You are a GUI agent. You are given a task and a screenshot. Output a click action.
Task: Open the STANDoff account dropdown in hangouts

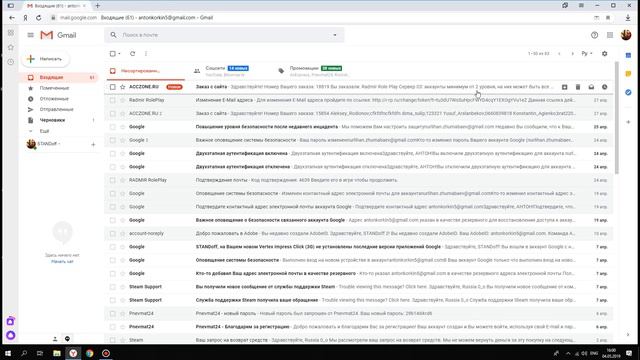[x=49, y=144]
